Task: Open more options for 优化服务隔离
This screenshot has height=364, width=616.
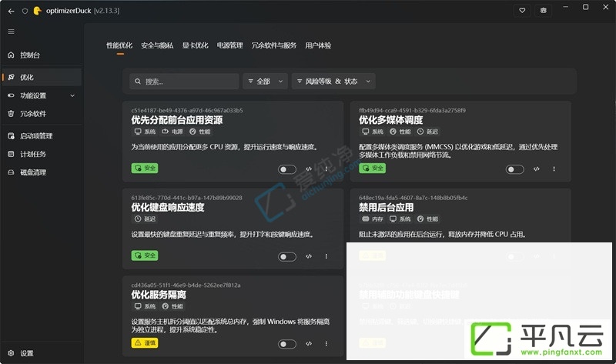Action: point(326,343)
